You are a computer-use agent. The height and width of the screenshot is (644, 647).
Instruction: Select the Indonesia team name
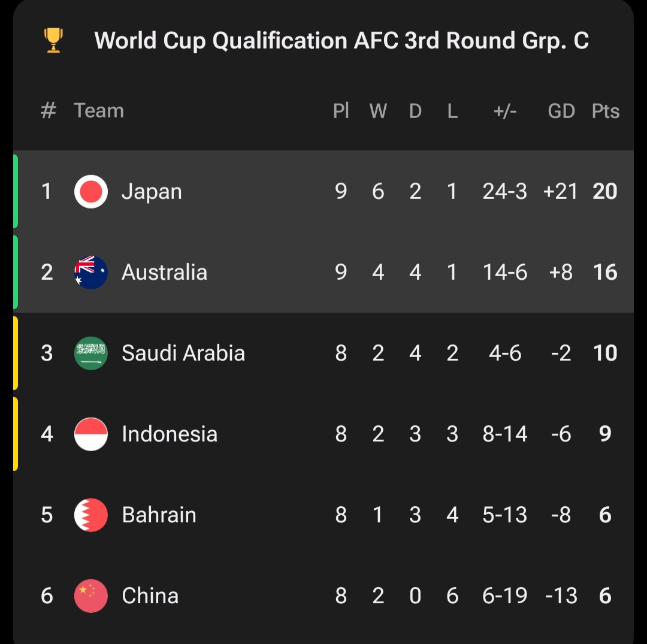tap(170, 434)
